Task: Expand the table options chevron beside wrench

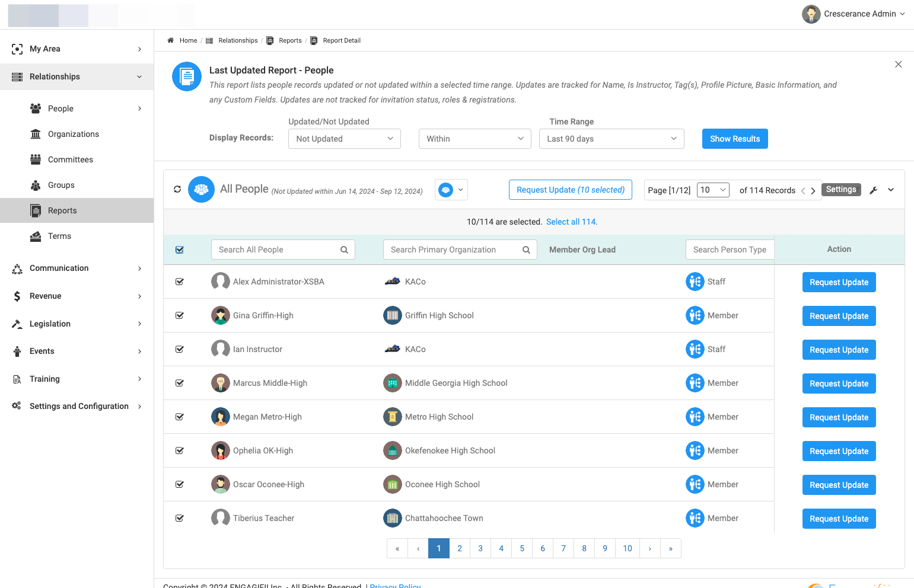Action: pyautogui.click(x=891, y=190)
